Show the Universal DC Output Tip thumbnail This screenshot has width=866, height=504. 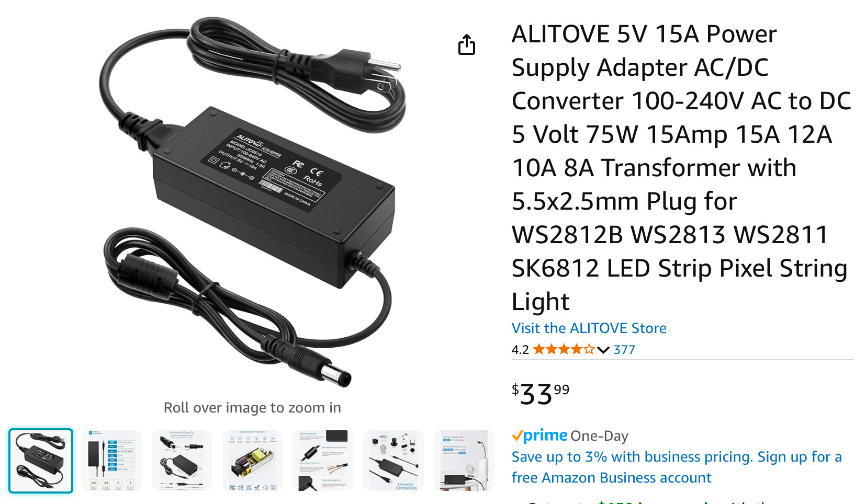182,461
